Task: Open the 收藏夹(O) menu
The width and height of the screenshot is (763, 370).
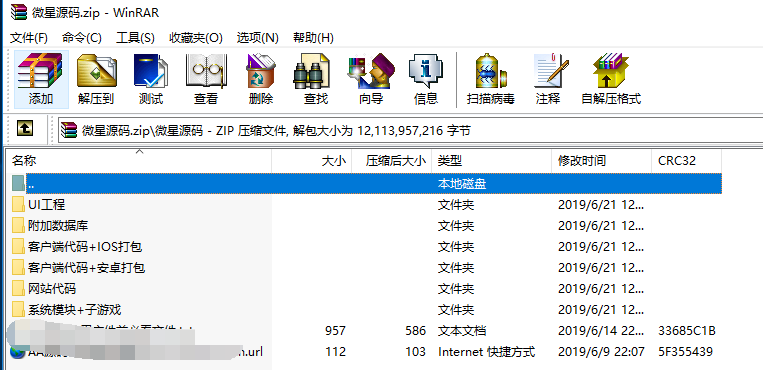Action: (x=196, y=37)
